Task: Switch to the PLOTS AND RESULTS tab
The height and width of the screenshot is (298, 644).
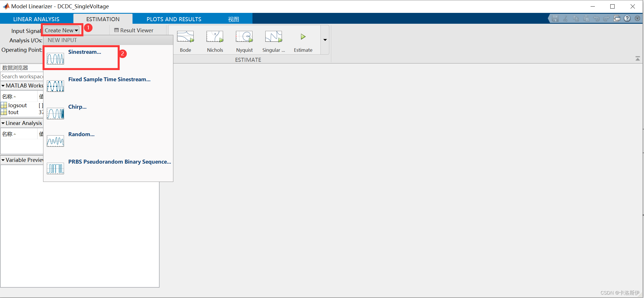Action: (174, 19)
